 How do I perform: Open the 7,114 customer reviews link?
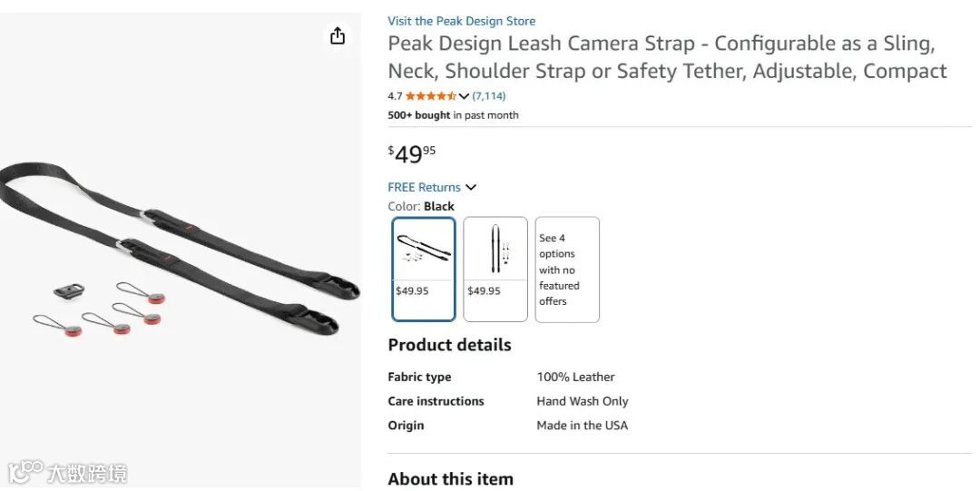(489, 96)
